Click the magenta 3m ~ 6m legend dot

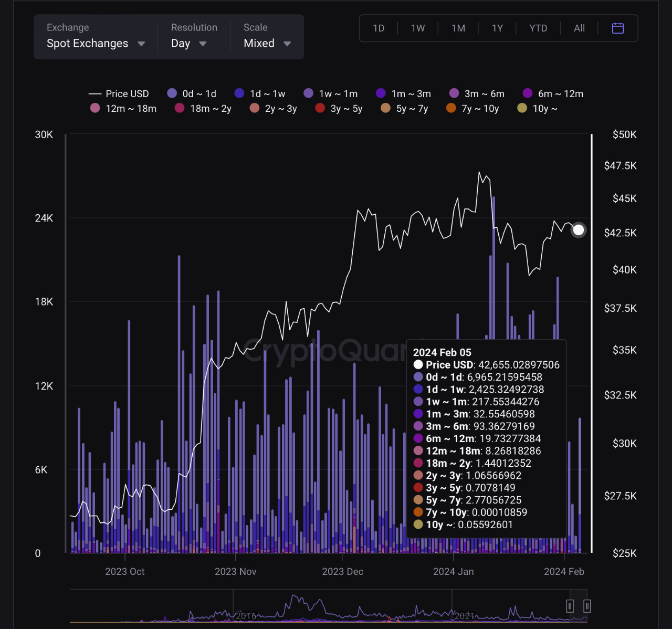pos(454,93)
